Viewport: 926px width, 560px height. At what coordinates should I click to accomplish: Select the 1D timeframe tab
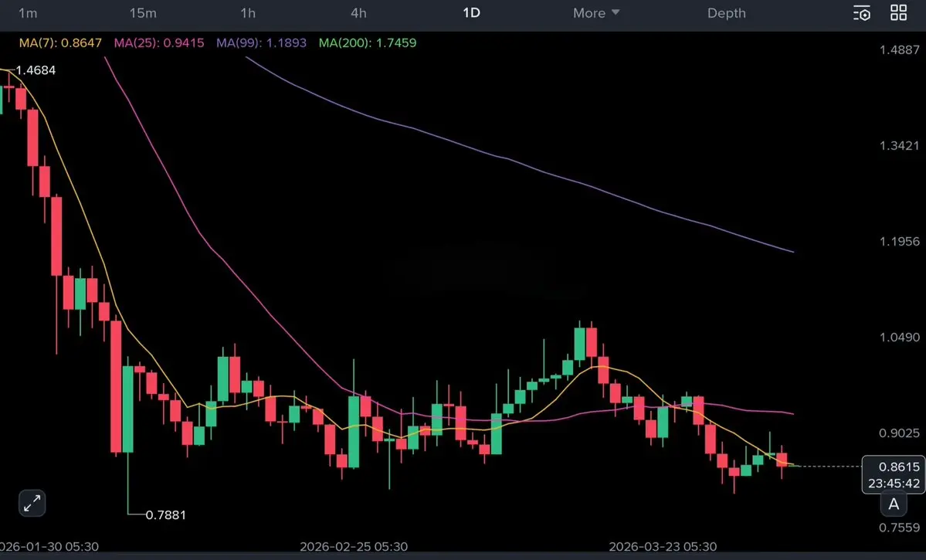point(471,13)
